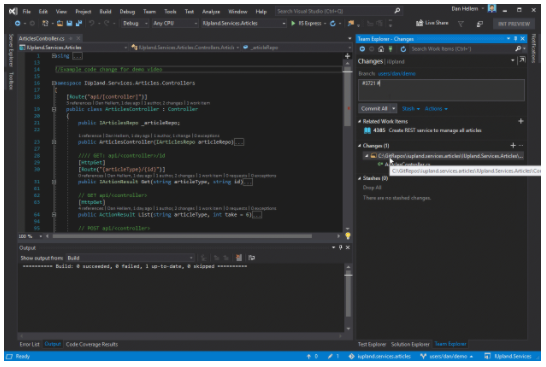
Task: Click the feedback icon beside INT PREVIEW
Action: [x=479, y=24]
